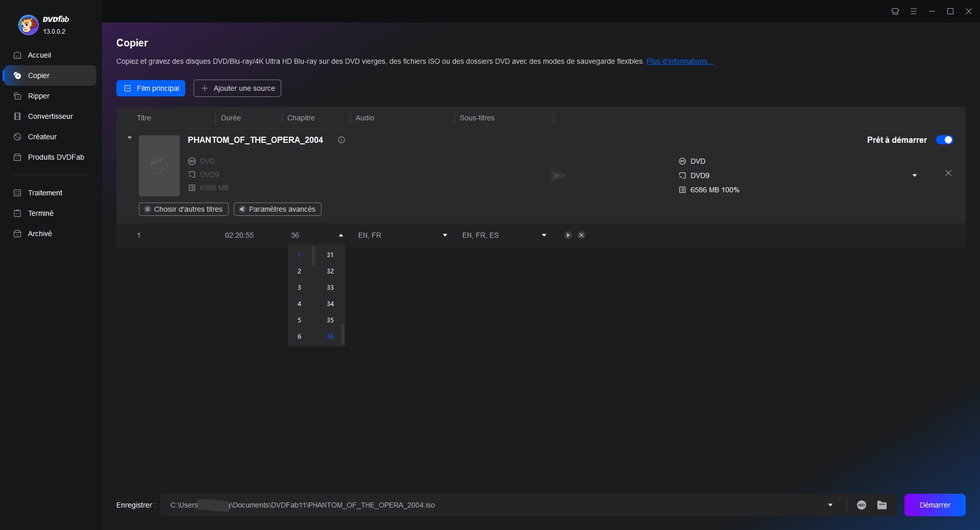This screenshot has height=530, width=980.
Task: Open output folder browse icon
Action: pos(882,505)
